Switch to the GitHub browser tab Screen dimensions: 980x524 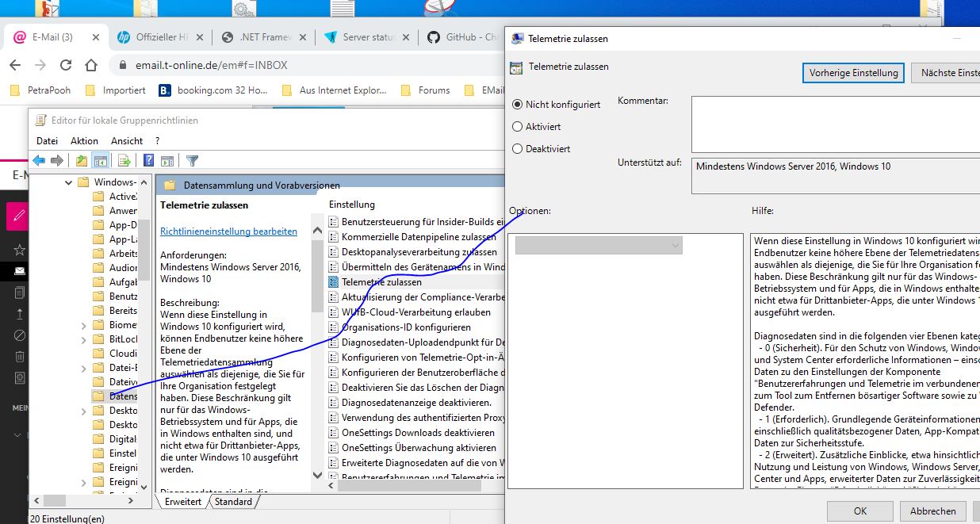click(x=463, y=37)
